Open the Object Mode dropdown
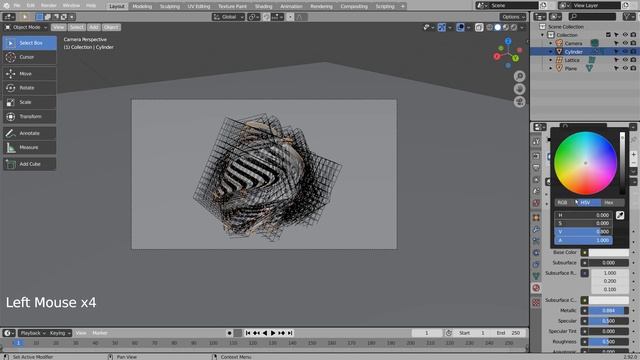Image resolution: width=640 pixels, height=360 pixels. (x=26, y=27)
